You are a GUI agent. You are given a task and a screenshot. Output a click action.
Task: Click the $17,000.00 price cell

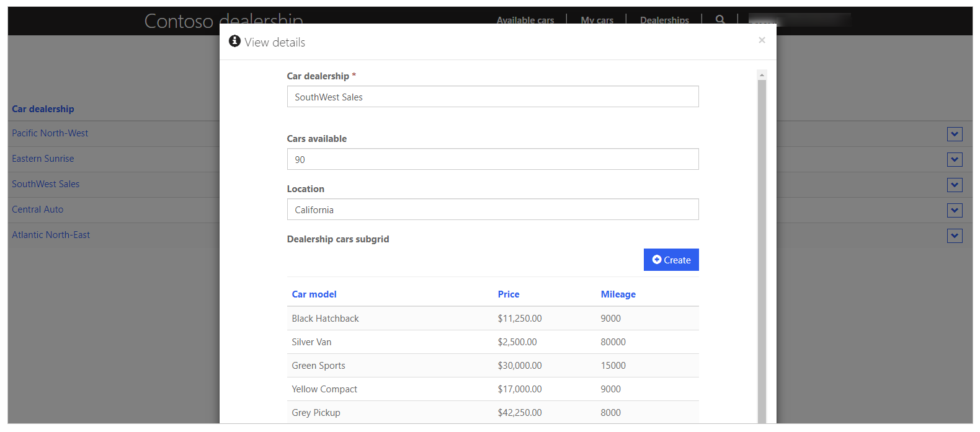520,389
